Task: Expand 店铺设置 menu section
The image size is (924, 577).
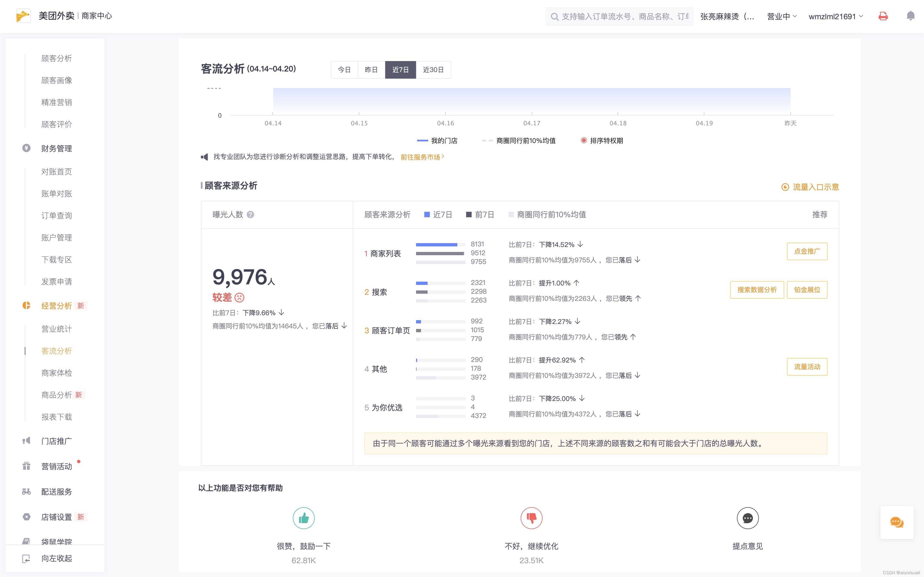Action: (56, 517)
